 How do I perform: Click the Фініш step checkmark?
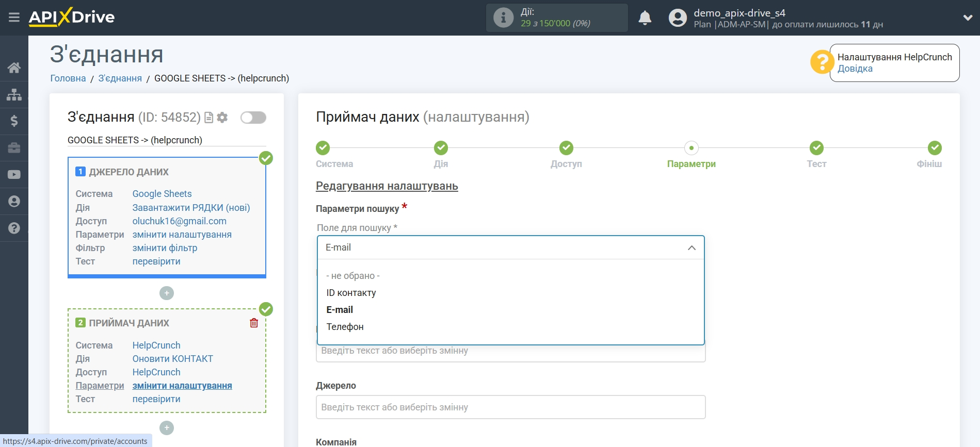pyautogui.click(x=935, y=148)
